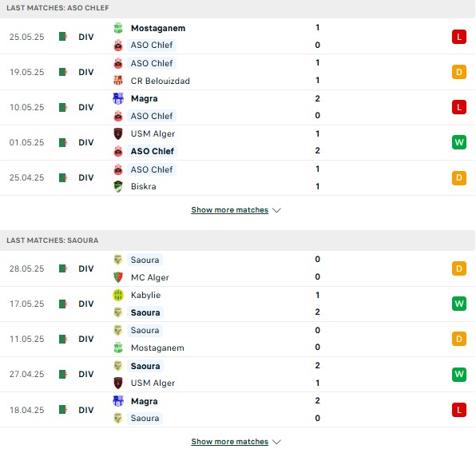The width and height of the screenshot is (476, 457).
Task: Open Show more matches link under Saoura
Action: tap(230, 442)
